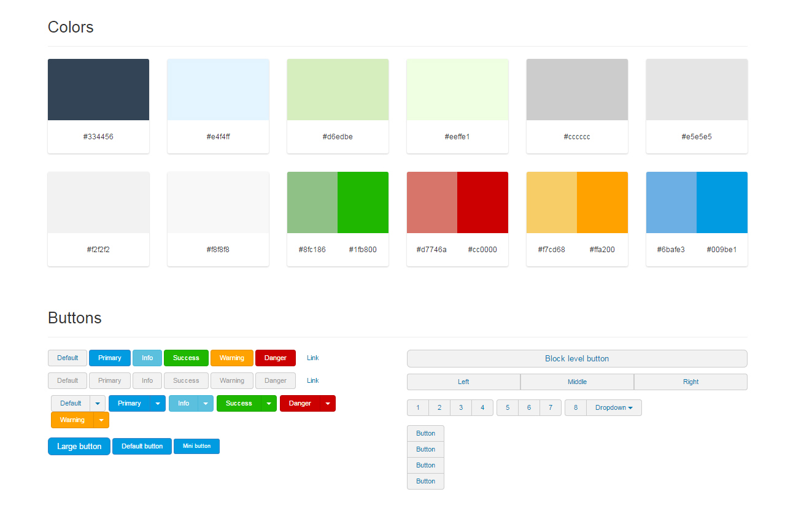Screen dimensions: 812x508
Task: Click the Block level button
Action: [x=577, y=359]
